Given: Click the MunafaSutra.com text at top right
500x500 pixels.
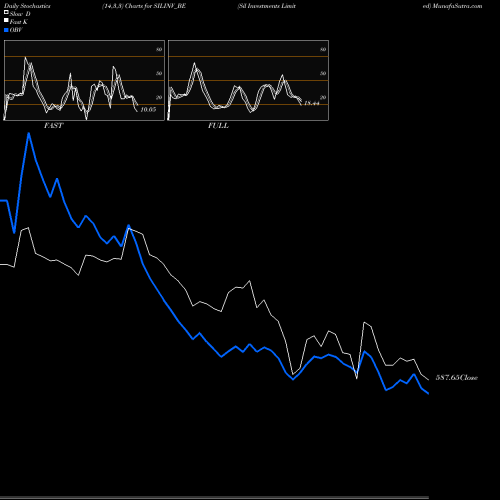Looking at the screenshot, I should pos(457,6).
